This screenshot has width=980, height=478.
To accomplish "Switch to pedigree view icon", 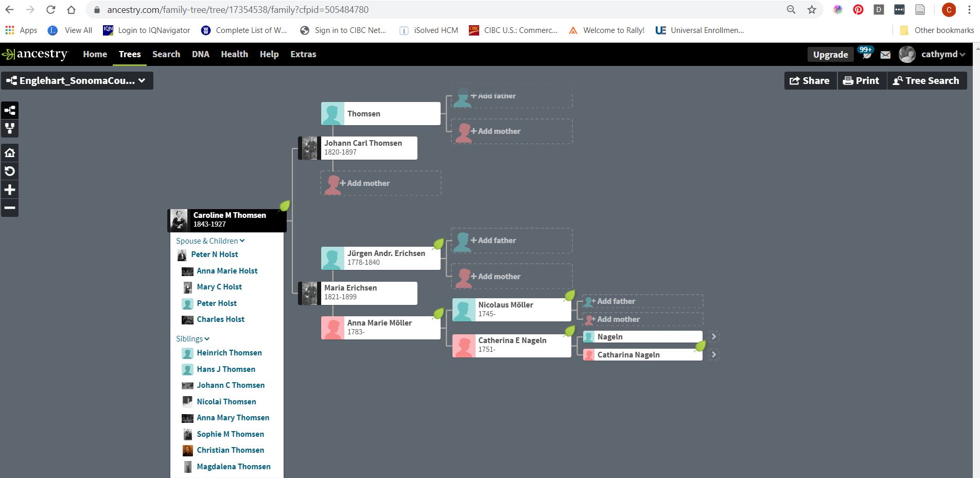I will point(10,110).
